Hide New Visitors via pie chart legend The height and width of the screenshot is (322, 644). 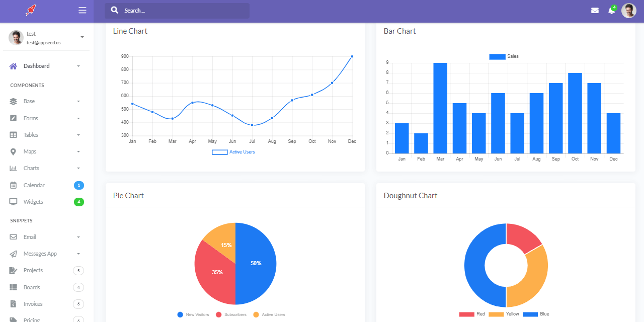[x=193, y=314]
